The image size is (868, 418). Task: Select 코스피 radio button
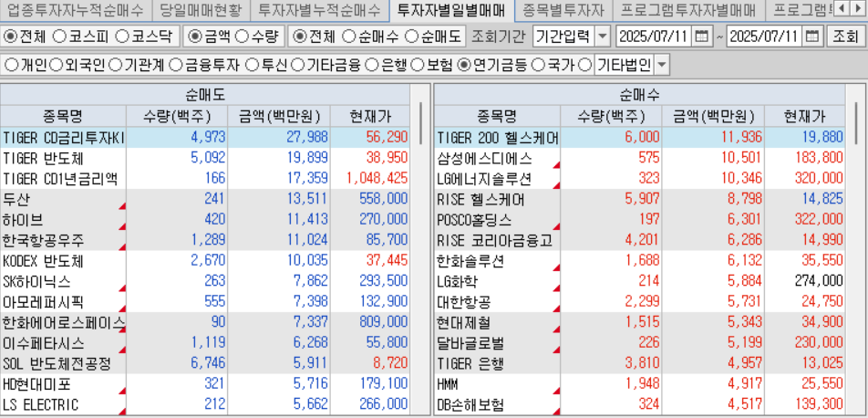click(60, 37)
